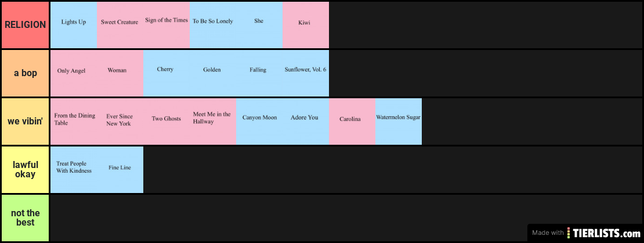Viewport: 644px width, 243px height.
Task: Select the Sweet Creature tile
Action: pos(120,25)
